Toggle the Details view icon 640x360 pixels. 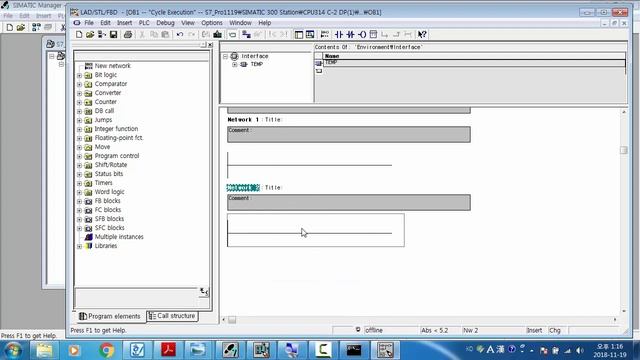[310, 35]
